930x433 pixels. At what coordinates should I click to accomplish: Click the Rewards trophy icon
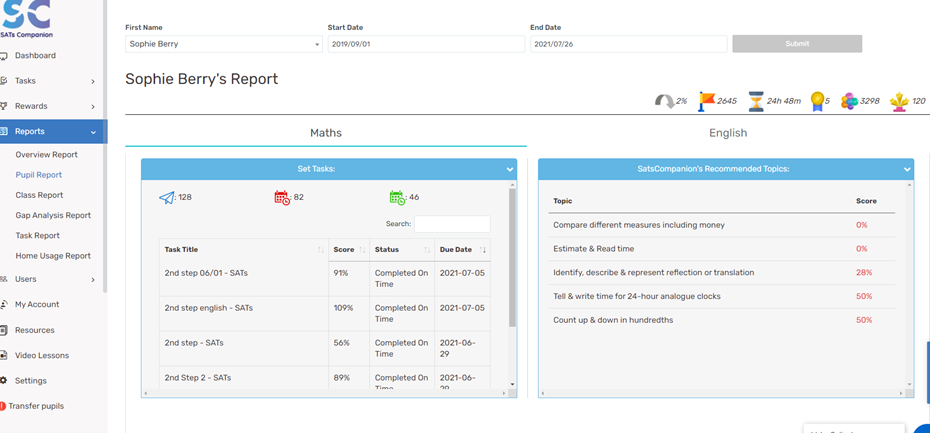(3, 106)
